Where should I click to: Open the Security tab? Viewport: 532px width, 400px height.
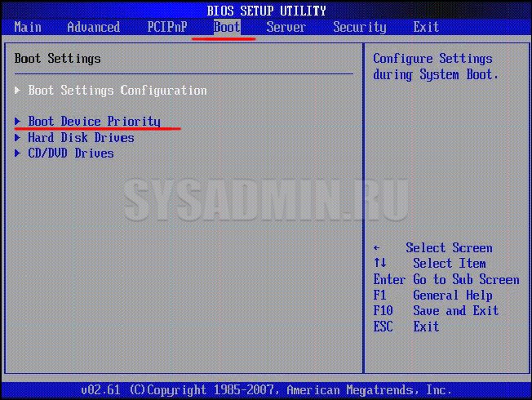(x=359, y=28)
